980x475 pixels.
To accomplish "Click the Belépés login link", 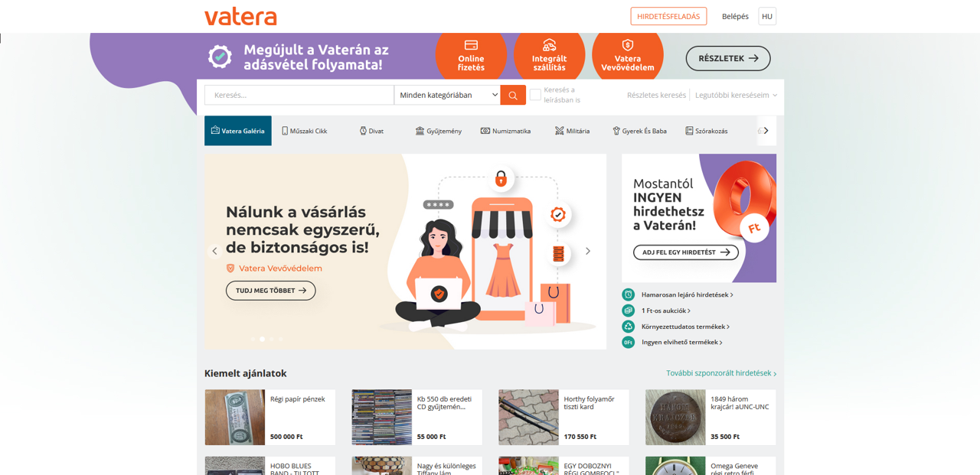I will 735,16.
